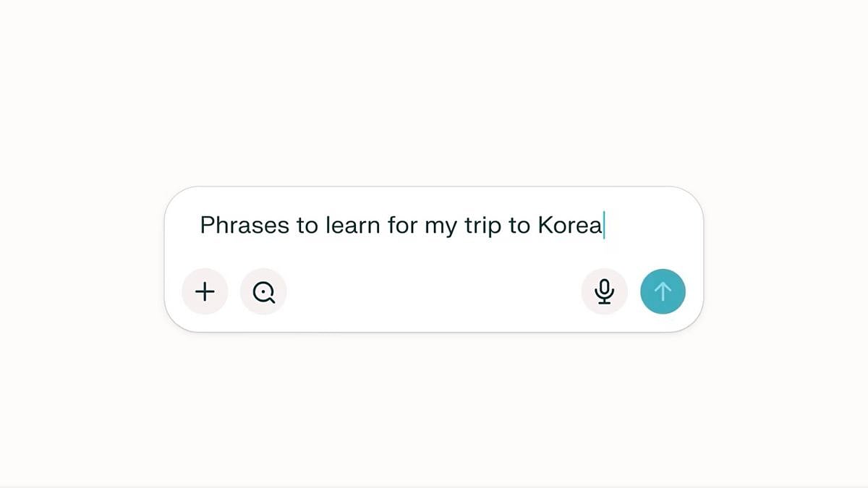This screenshot has width=868, height=488.
Task: Click the word "to" before "Korea"
Action: tap(519, 226)
